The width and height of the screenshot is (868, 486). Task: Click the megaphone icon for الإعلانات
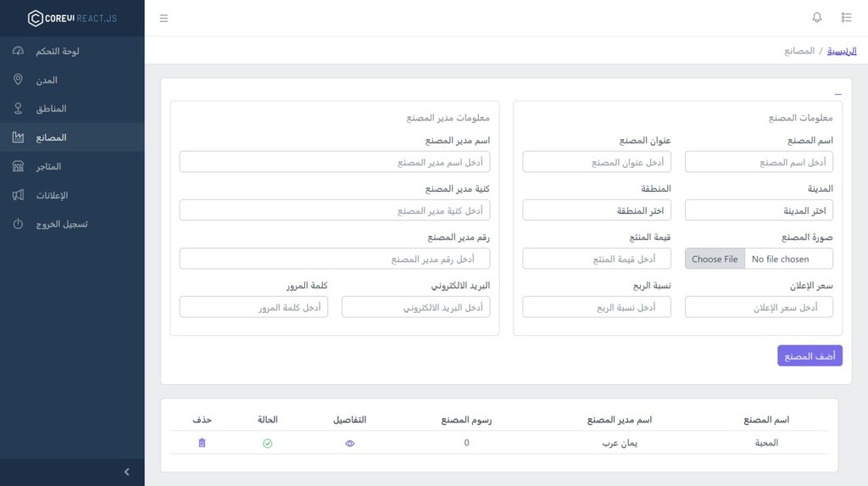[x=19, y=195]
